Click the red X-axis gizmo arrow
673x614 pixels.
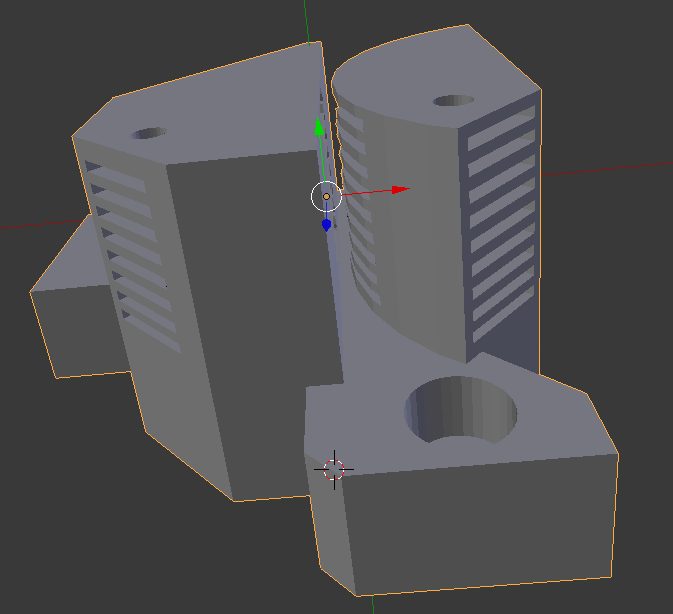point(401,190)
